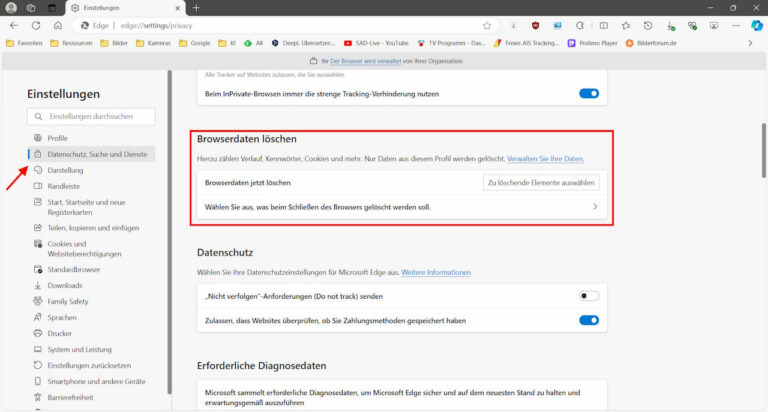Open the Favoriten bookmarks folder
The width and height of the screenshot is (768, 412).
[24, 43]
